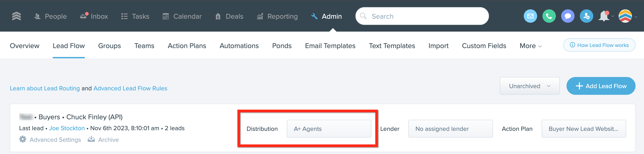
Task: Open the email compose icon
Action: click(530, 16)
